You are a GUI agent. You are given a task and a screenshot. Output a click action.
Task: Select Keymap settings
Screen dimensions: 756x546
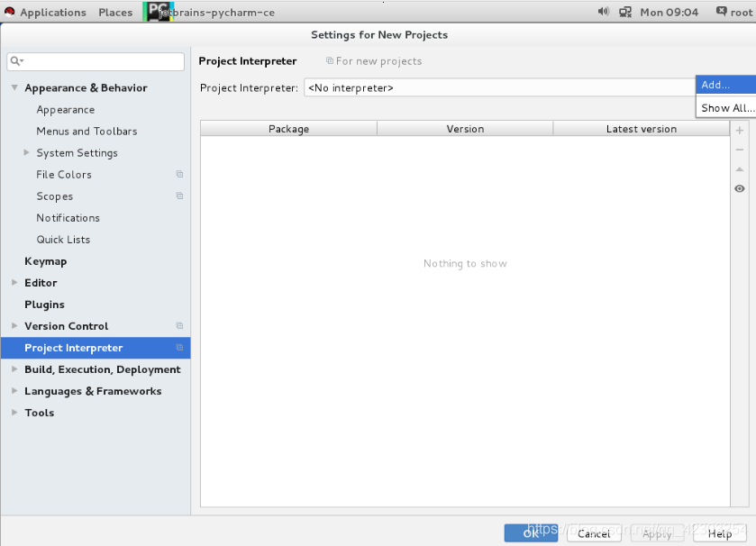coord(46,261)
